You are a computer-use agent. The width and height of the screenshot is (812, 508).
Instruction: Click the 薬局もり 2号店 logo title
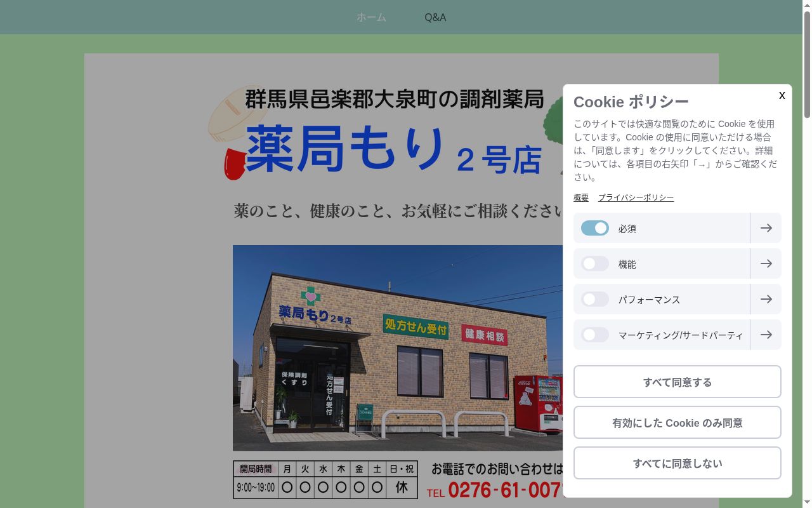[x=393, y=150]
